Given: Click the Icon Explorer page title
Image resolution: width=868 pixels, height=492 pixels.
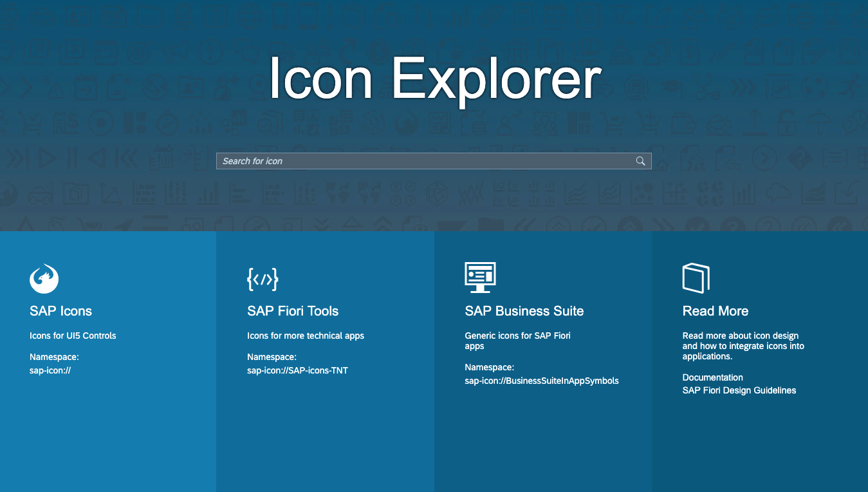Looking at the screenshot, I should tap(435, 79).
